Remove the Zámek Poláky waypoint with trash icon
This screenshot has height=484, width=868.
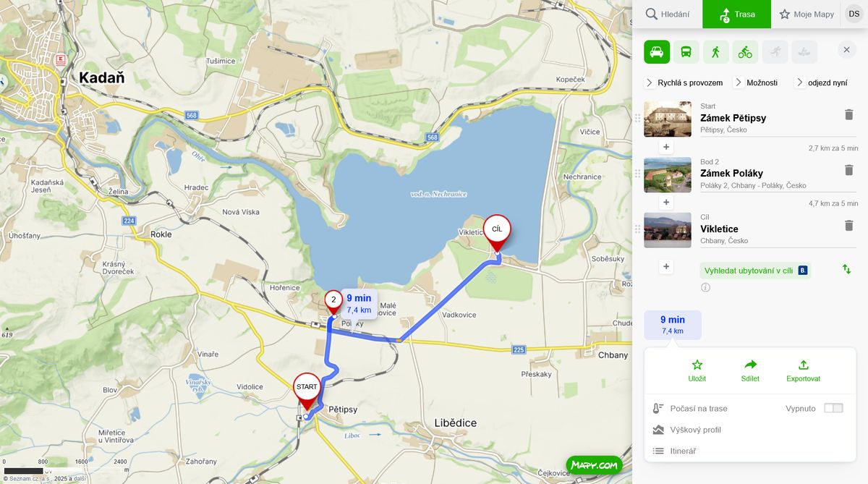tap(848, 170)
